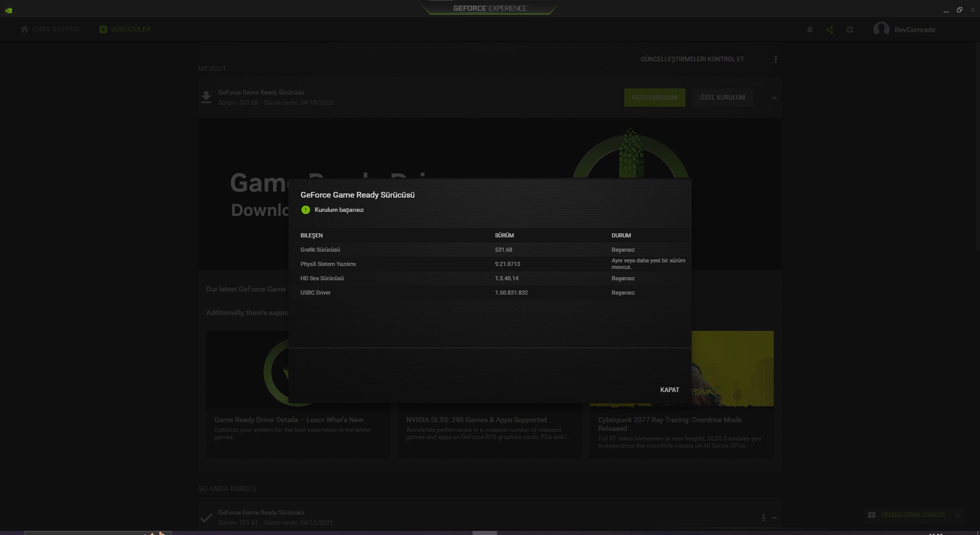Open three-dot menu for installed driver
Screen dimensions: 980x535
tap(764, 518)
